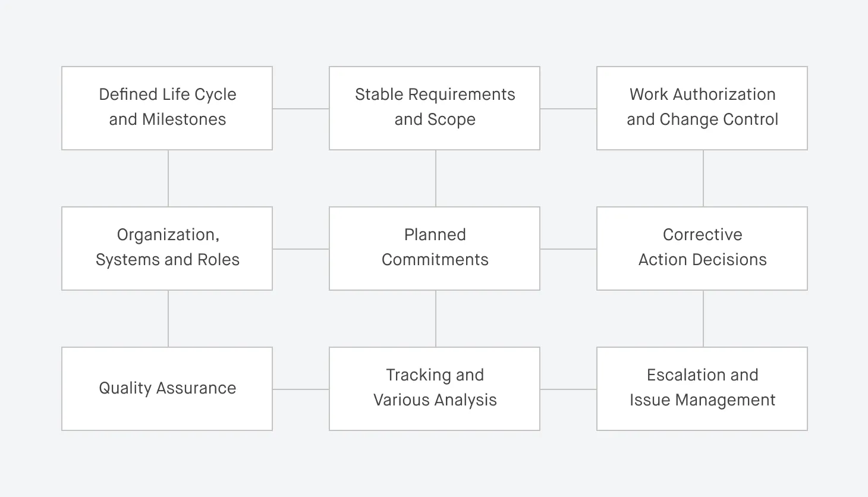Click vertical line between Defined Life Cycle and Organization
The width and height of the screenshot is (868, 497).
168,178
